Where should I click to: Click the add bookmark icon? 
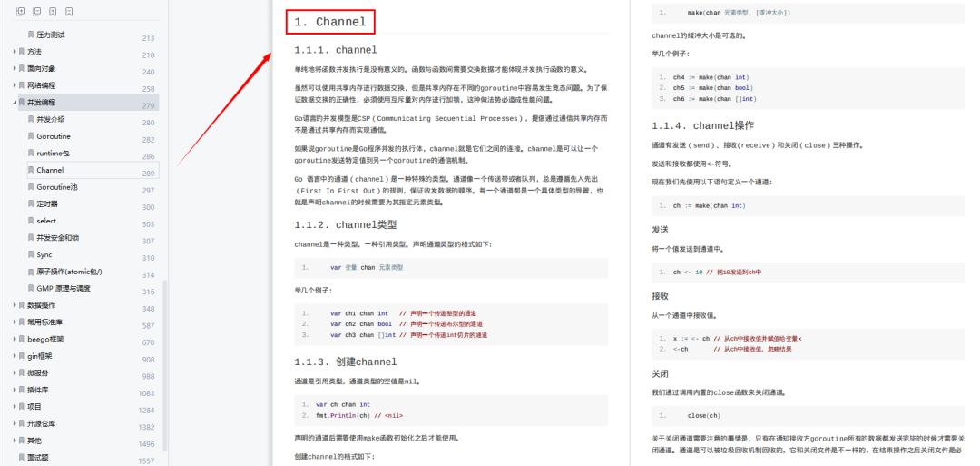54,11
